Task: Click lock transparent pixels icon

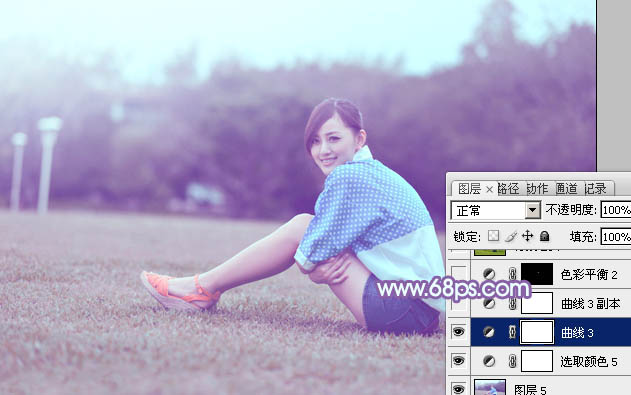Action: click(x=493, y=236)
